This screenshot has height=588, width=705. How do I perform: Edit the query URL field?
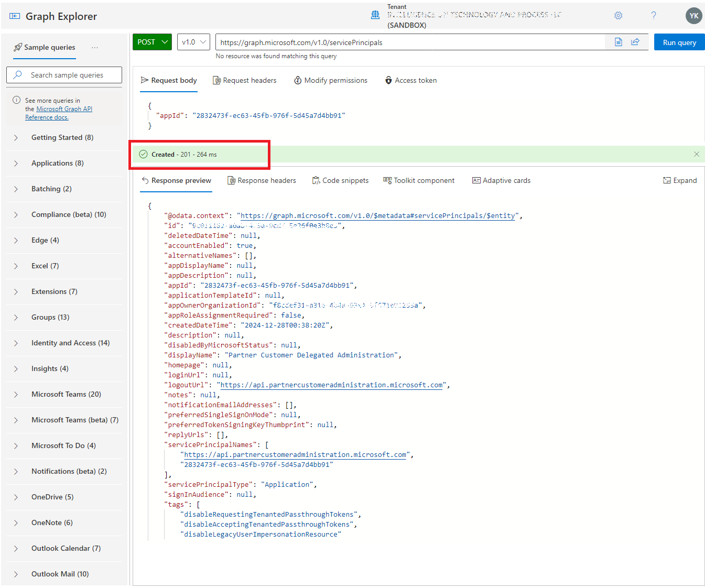coord(410,42)
